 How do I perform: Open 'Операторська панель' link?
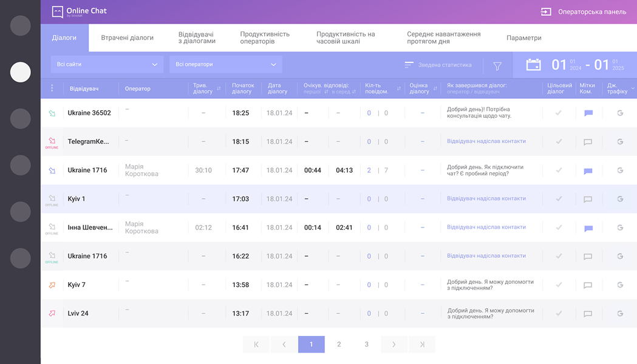pos(583,12)
